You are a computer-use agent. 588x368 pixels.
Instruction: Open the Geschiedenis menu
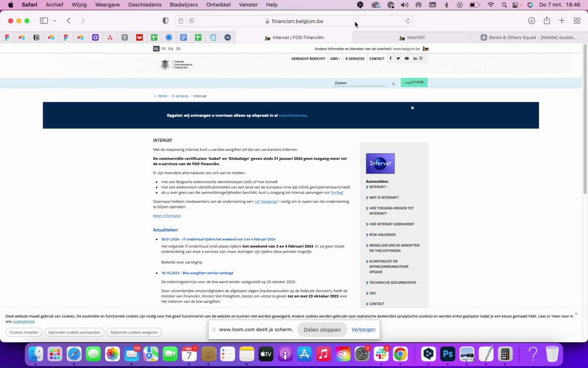(145, 5)
